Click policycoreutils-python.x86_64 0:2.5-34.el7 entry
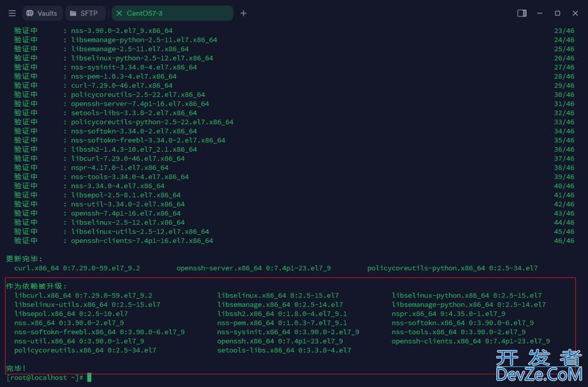This screenshot has width=588, height=387. tap(452, 268)
